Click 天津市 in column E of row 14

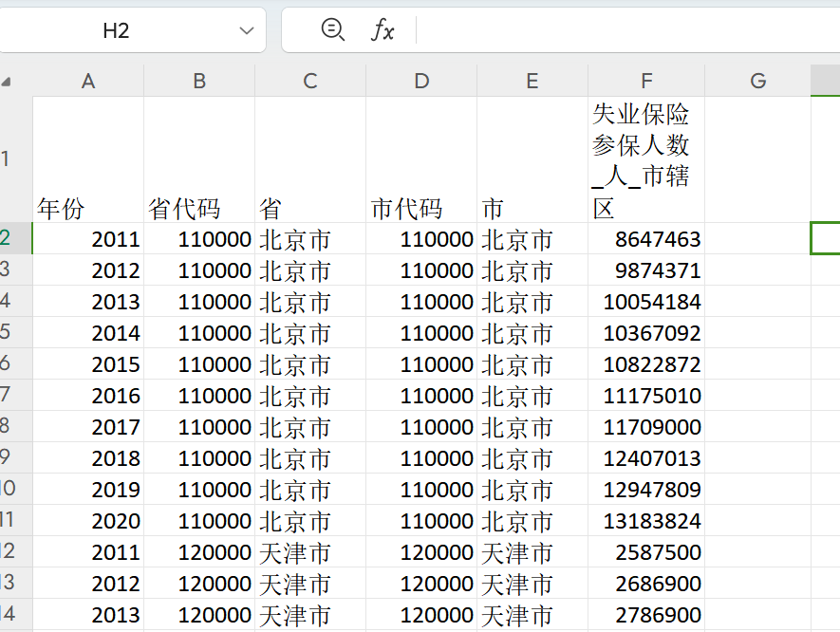[x=532, y=614]
